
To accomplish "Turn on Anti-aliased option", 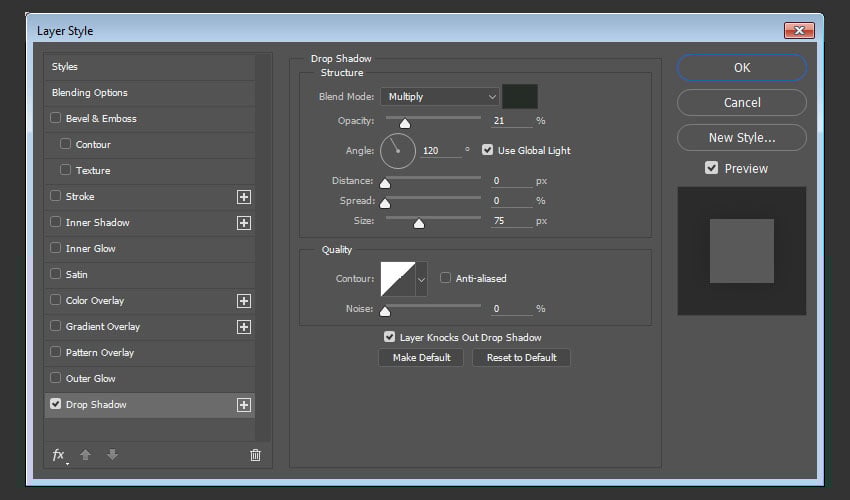I will [x=446, y=278].
